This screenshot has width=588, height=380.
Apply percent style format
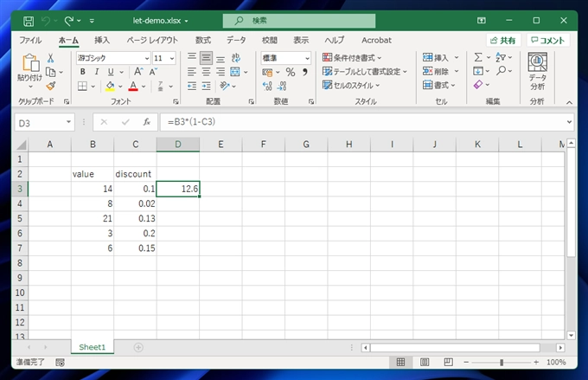point(291,72)
